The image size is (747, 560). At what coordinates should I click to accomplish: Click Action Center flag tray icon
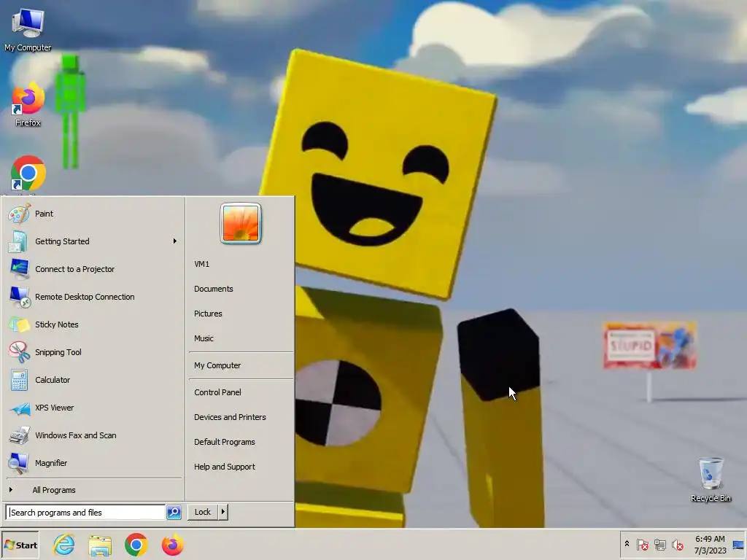pos(642,544)
